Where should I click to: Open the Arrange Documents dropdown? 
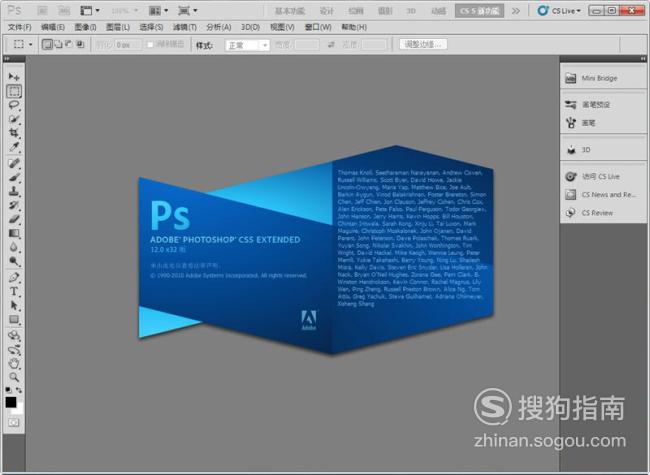coord(158,11)
